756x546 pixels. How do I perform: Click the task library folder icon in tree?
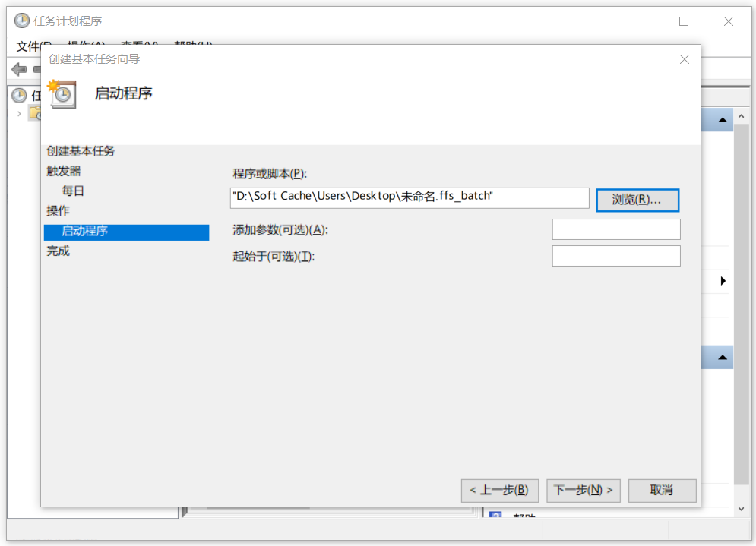[35, 114]
